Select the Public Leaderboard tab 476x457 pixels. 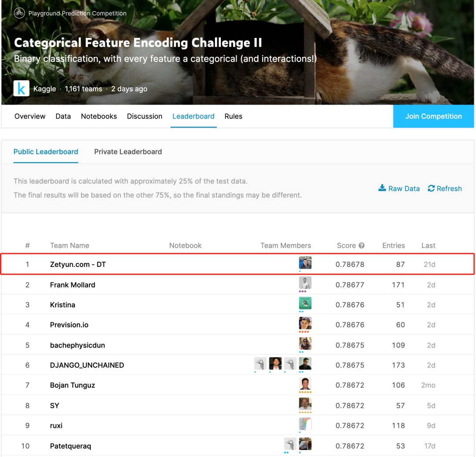pyautogui.click(x=46, y=152)
